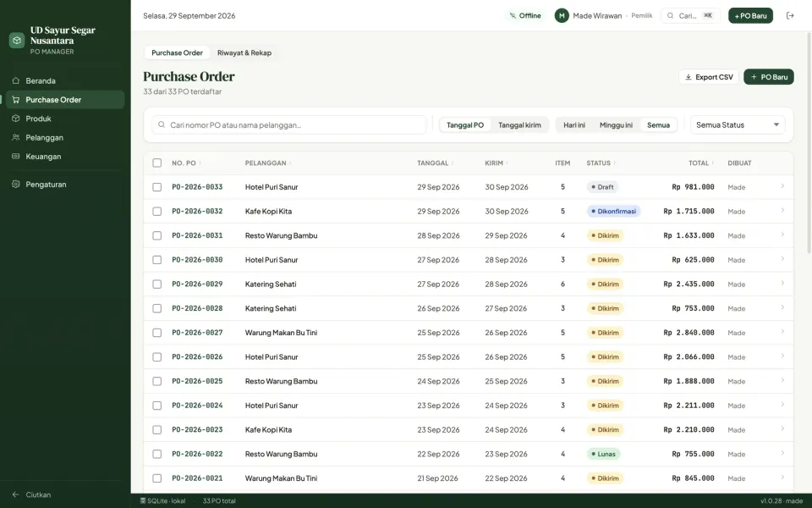
Task: Expand row PO-2026-0032 with its chevron
Action: click(782, 211)
